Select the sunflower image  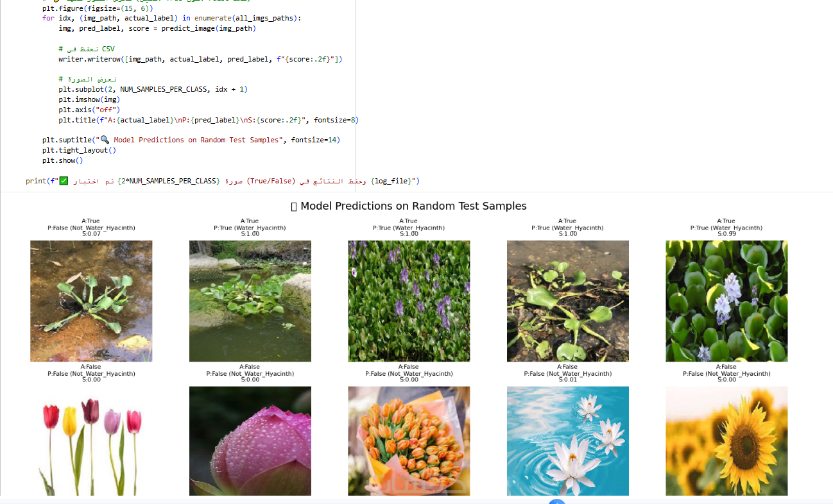726,441
